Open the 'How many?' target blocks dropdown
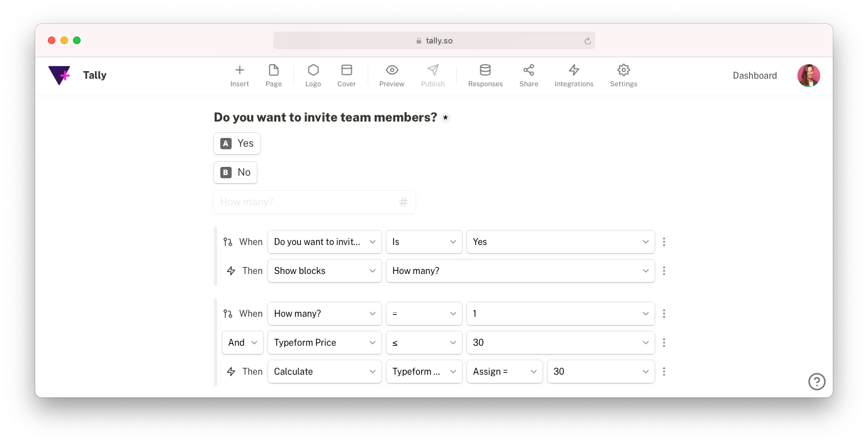The width and height of the screenshot is (868, 444). pyautogui.click(x=520, y=271)
